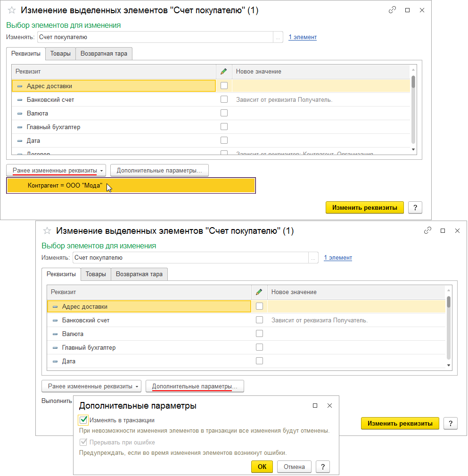This screenshot has width=468, height=476.
Task: Click the pencil column icon in the lower attributes table
Action: 259,291
